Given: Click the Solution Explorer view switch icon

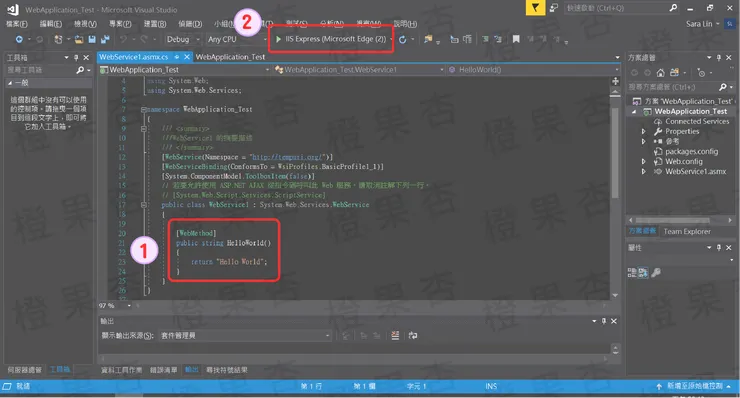Looking at the screenshot, I should coord(674,73).
